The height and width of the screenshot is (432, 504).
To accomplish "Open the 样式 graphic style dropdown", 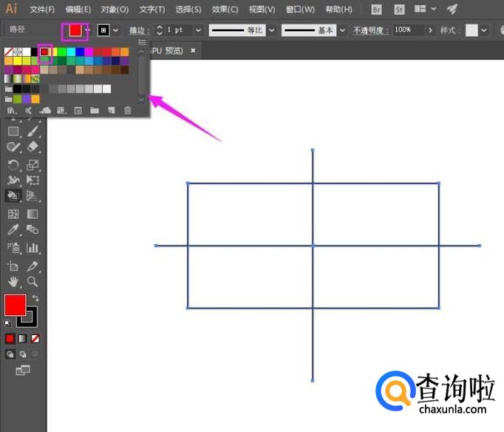I will 484,30.
